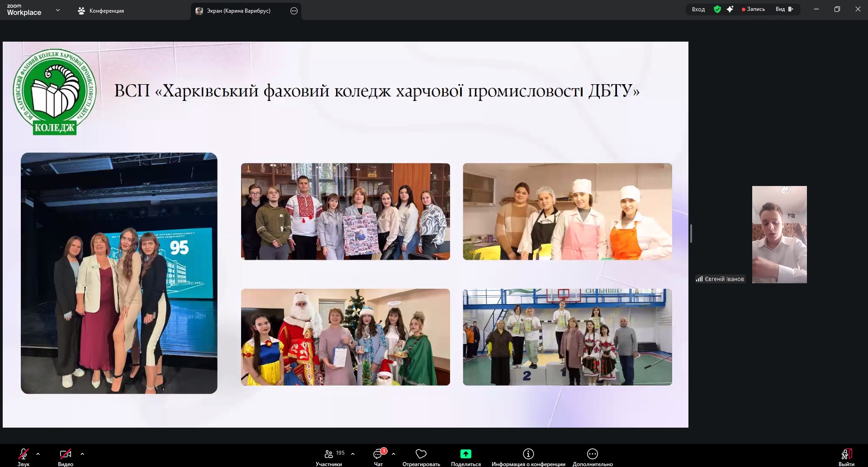Viewport: 868px width, 467px height.
Task: Unmute the microphone with Звук button
Action: click(x=23, y=454)
